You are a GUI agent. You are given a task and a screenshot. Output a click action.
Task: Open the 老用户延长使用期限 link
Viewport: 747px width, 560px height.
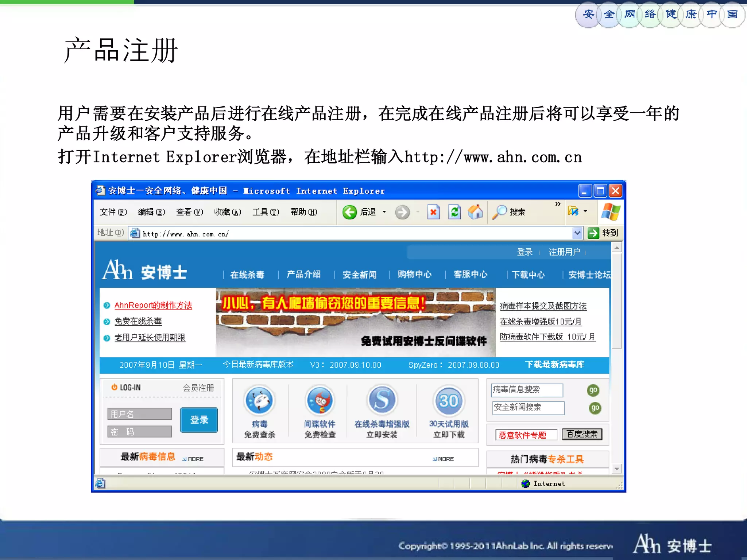click(x=150, y=338)
